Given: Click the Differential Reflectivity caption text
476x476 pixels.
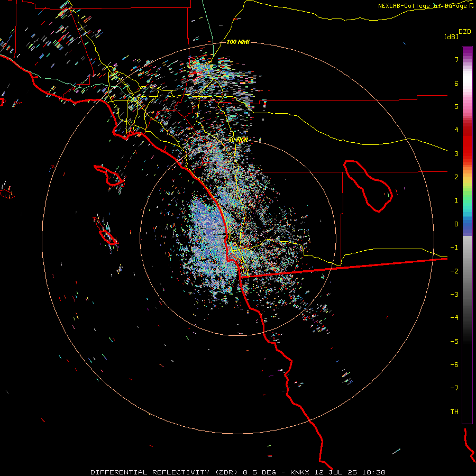Looking at the screenshot, I should [238, 472].
